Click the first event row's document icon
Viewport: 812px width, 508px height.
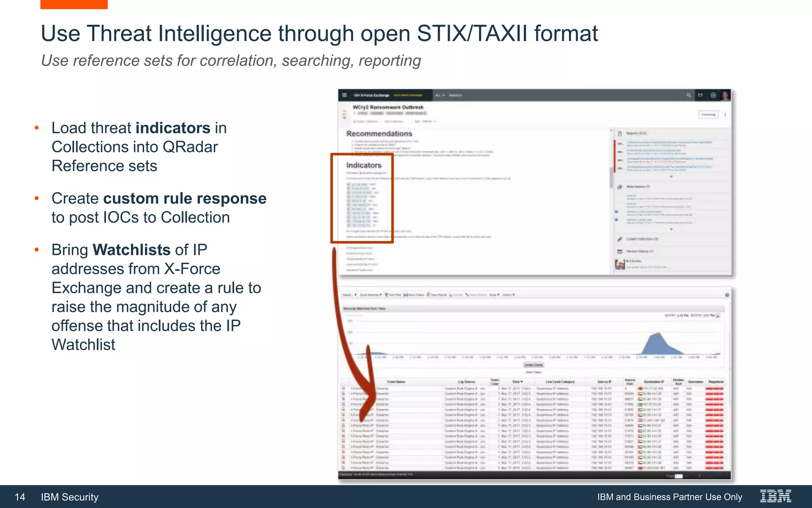coord(343,388)
